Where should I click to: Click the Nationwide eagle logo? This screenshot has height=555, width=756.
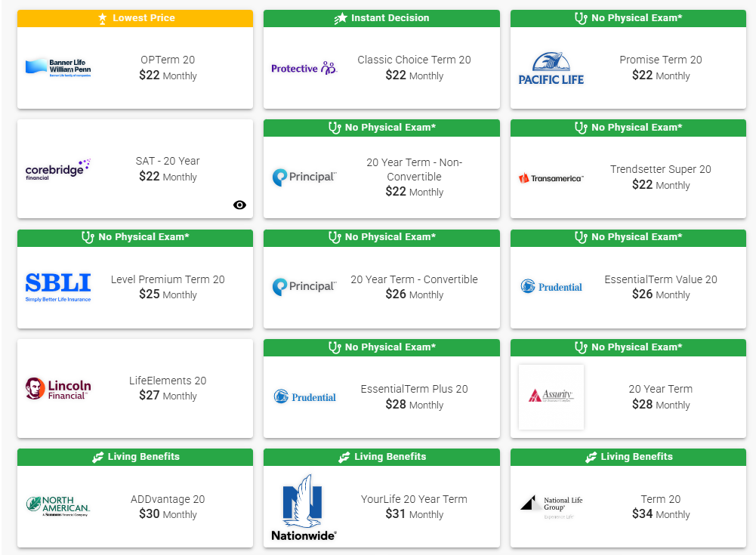[304, 507]
